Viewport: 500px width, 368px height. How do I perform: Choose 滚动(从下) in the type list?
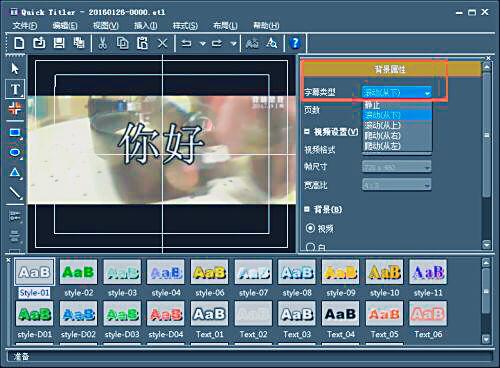(x=397, y=115)
